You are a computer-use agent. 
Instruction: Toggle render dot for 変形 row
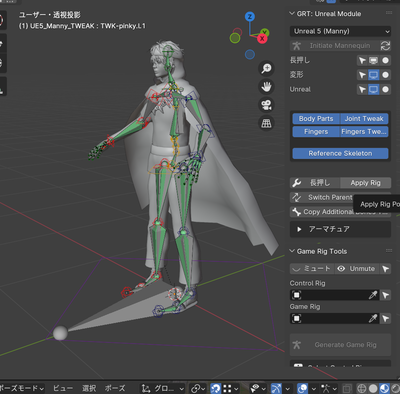385,75
